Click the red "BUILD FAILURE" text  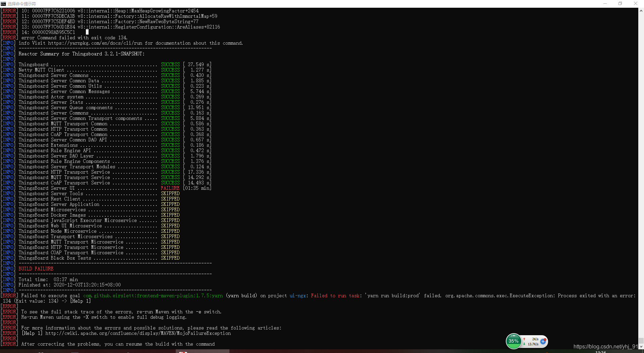tap(36, 269)
